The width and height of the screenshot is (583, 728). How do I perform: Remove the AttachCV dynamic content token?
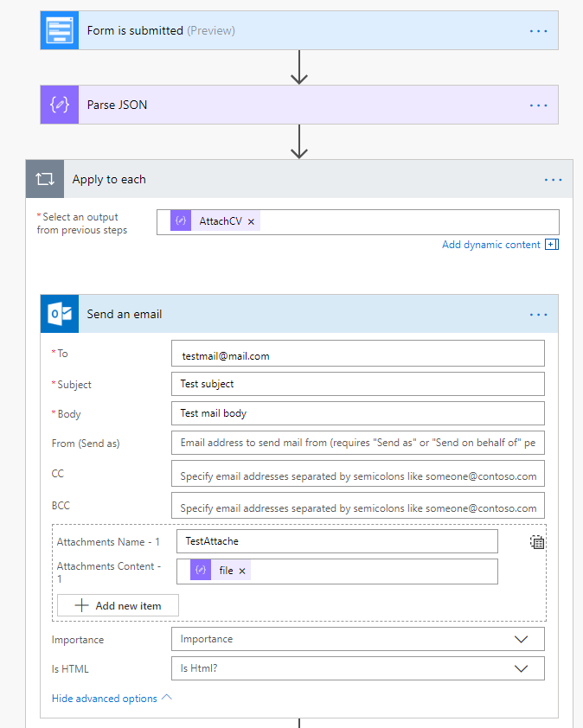click(252, 222)
